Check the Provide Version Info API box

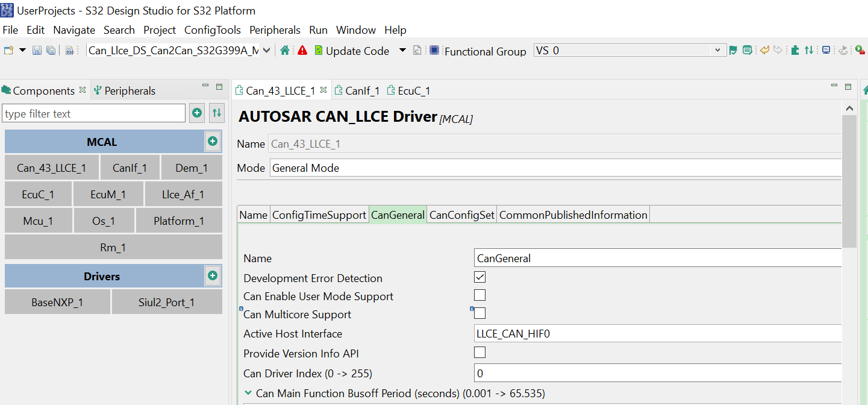tap(479, 352)
